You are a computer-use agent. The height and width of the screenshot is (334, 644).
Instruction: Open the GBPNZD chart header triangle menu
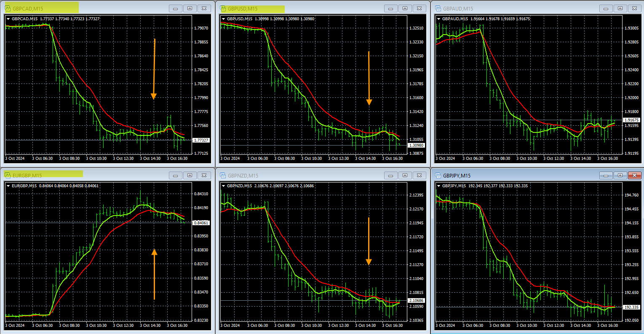pos(224,186)
